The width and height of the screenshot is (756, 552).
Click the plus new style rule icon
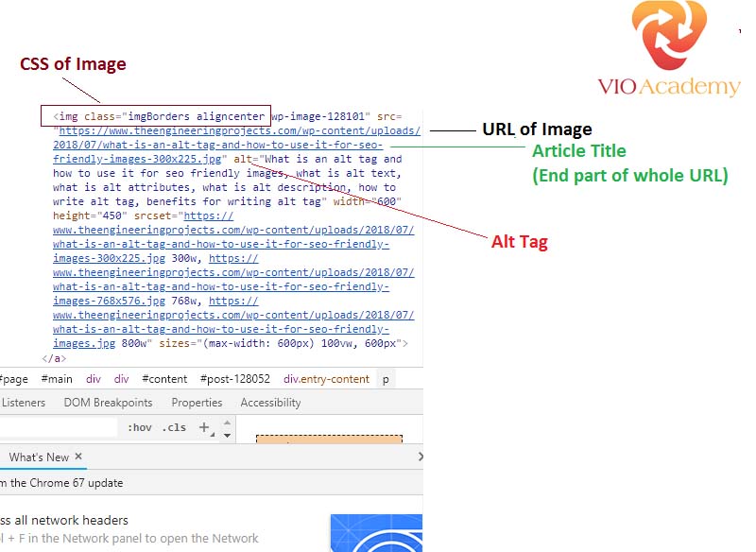point(203,427)
